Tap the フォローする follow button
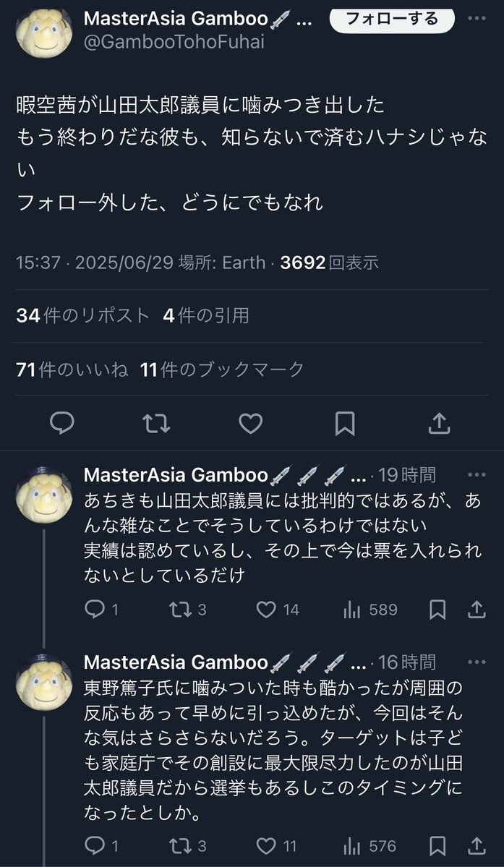The height and width of the screenshot is (867, 504). pos(392,19)
